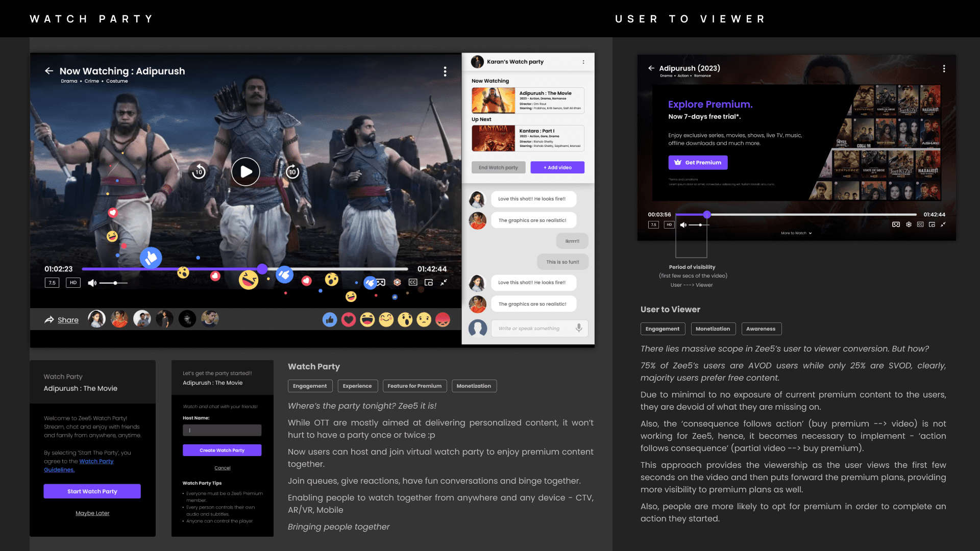
Task: Skip forward 10 seconds in watch party player
Action: (292, 171)
